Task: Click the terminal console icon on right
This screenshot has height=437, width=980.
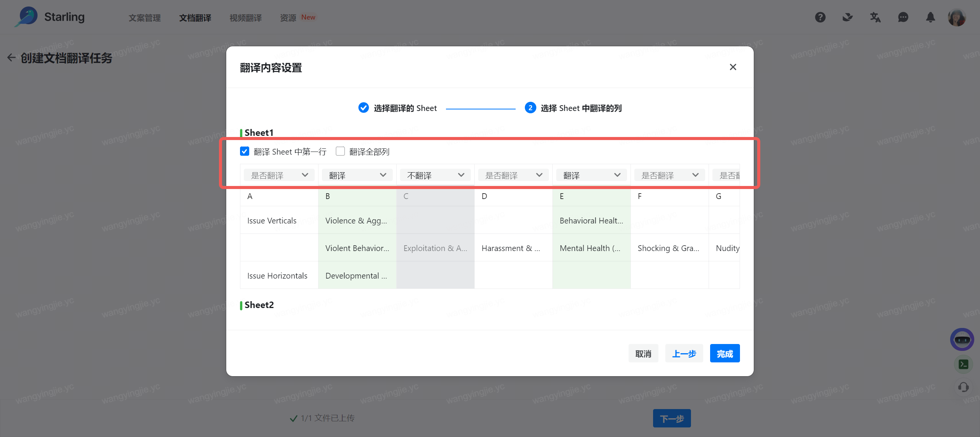Action: [964, 364]
